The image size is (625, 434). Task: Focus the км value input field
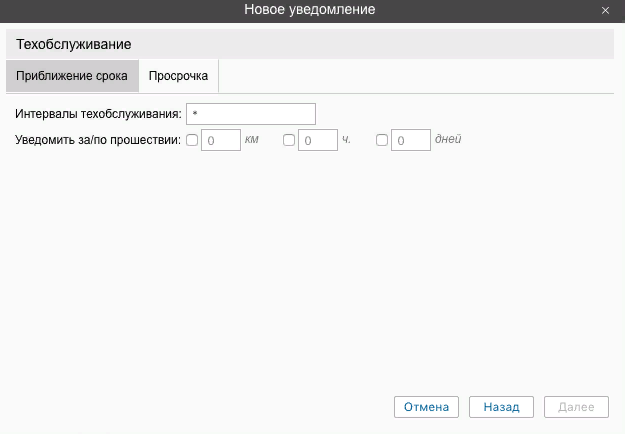point(221,141)
